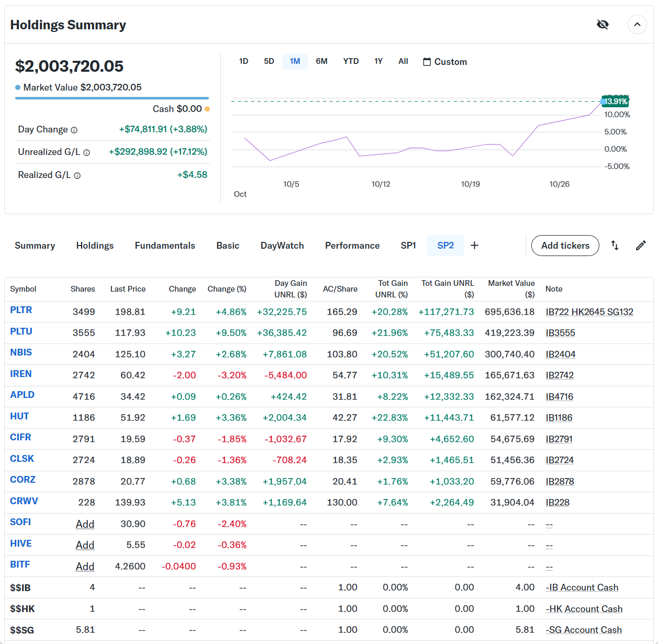Switch chart range to 6M
658x644 pixels.
(321, 61)
